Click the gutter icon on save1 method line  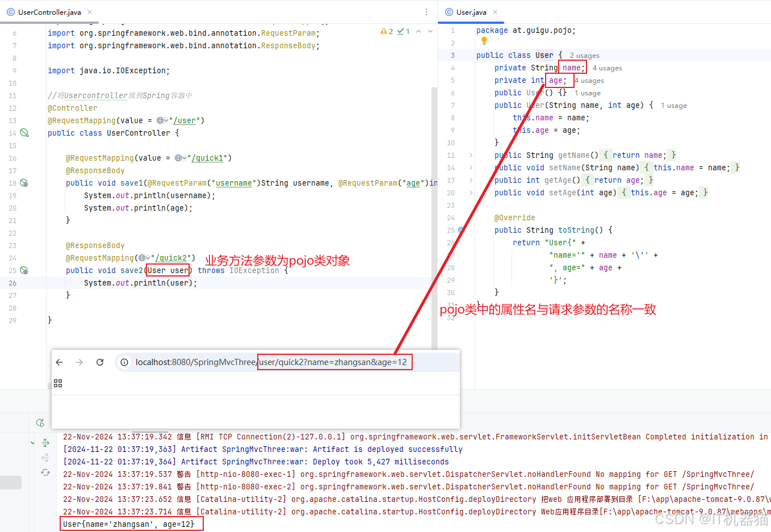point(24,183)
